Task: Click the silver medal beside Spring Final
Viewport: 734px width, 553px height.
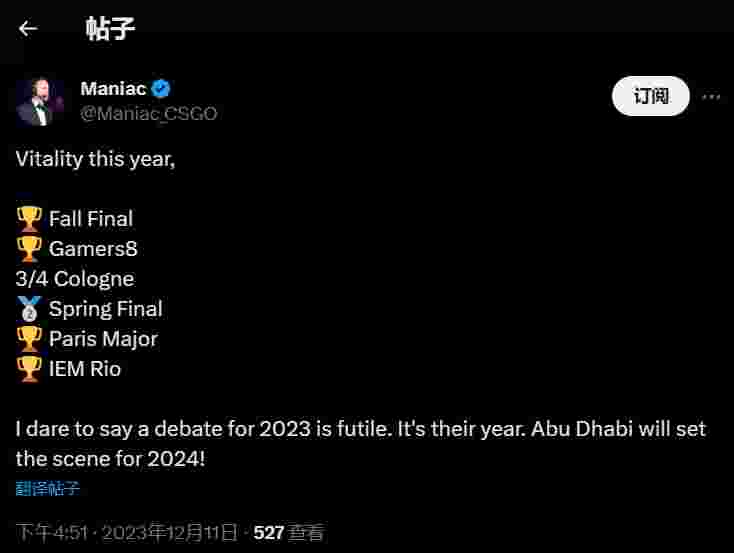Action: 29,309
